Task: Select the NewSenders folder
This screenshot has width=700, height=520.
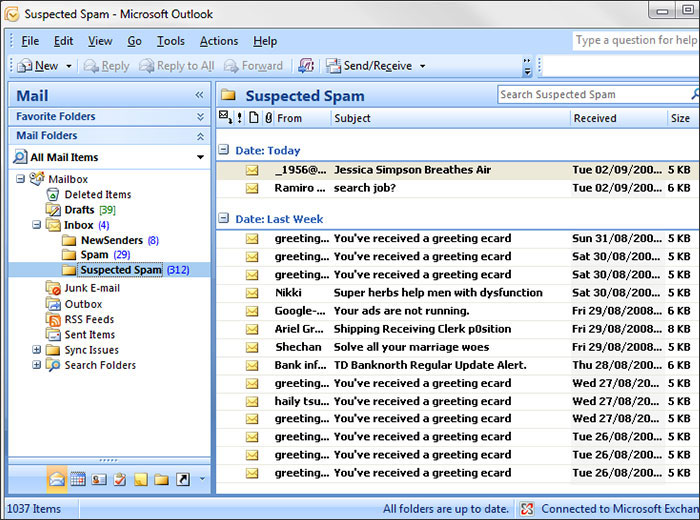Action: point(111,241)
